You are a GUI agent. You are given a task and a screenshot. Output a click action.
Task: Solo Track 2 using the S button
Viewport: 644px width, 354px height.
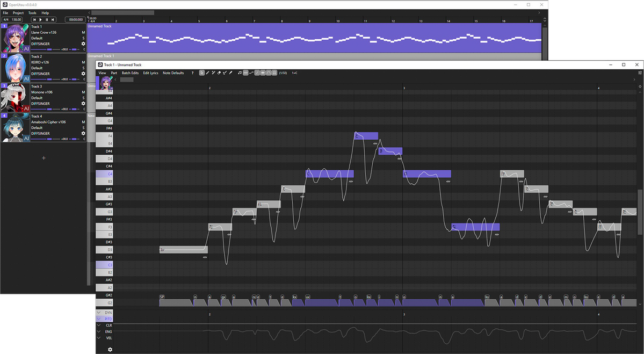click(x=83, y=68)
